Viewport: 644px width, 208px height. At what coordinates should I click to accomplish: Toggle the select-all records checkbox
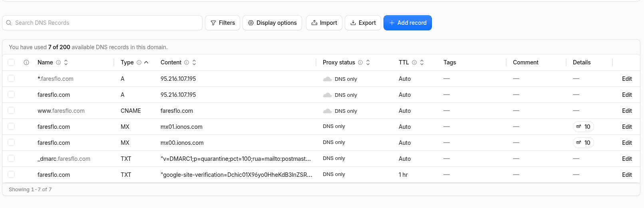11,62
